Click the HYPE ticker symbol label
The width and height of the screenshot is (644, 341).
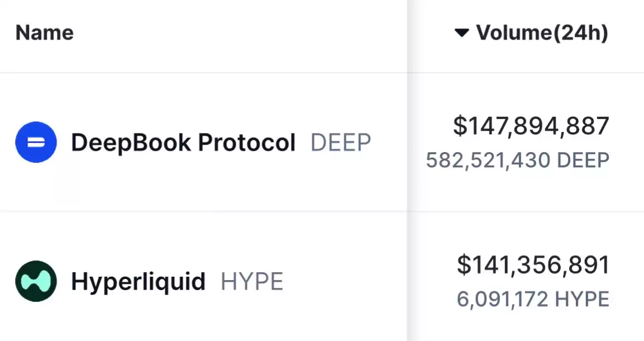pos(252,282)
